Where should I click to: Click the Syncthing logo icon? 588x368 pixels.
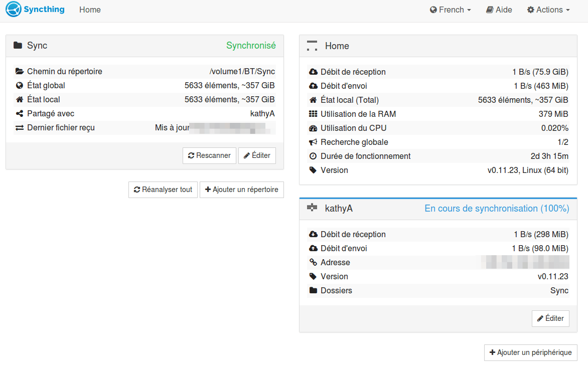click(x=14, y=10)
